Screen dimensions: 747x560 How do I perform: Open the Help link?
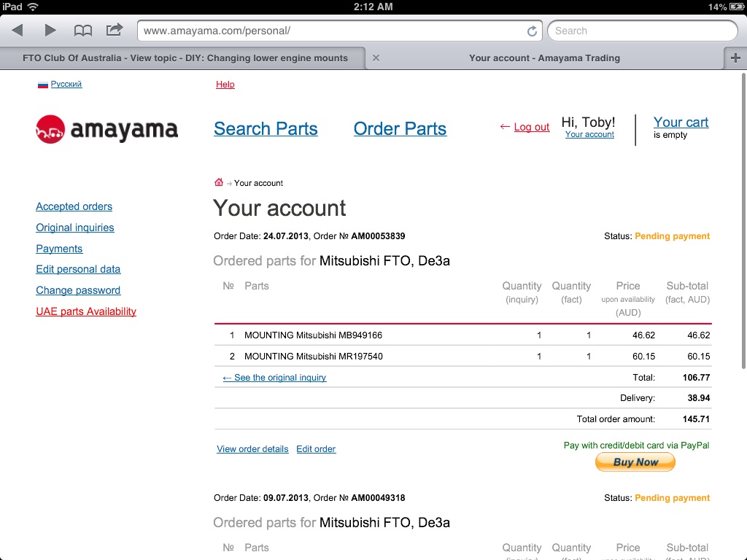tap(225, 85)
